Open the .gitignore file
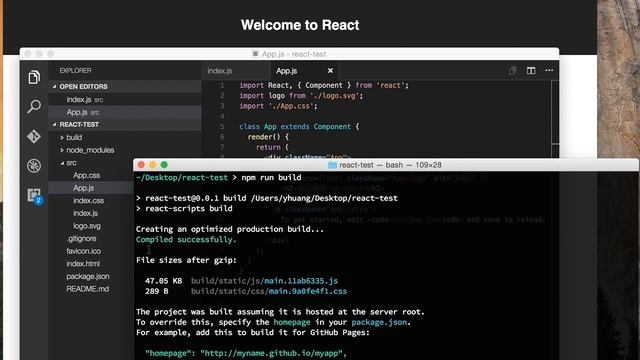This screenshot has width=640, height=360. tap(82, 239)
